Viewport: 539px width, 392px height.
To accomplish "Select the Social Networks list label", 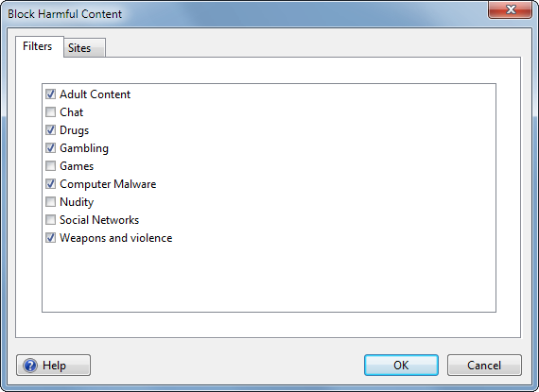I will pos(99,220).
